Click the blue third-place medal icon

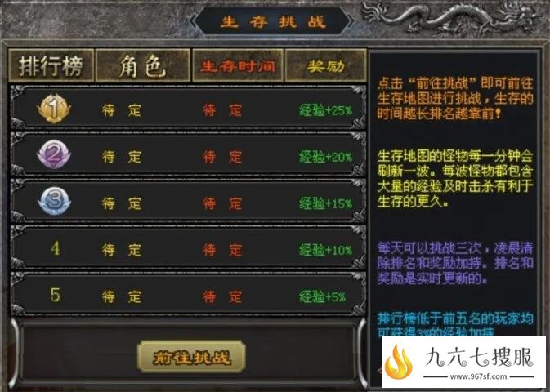click(55, 201)
